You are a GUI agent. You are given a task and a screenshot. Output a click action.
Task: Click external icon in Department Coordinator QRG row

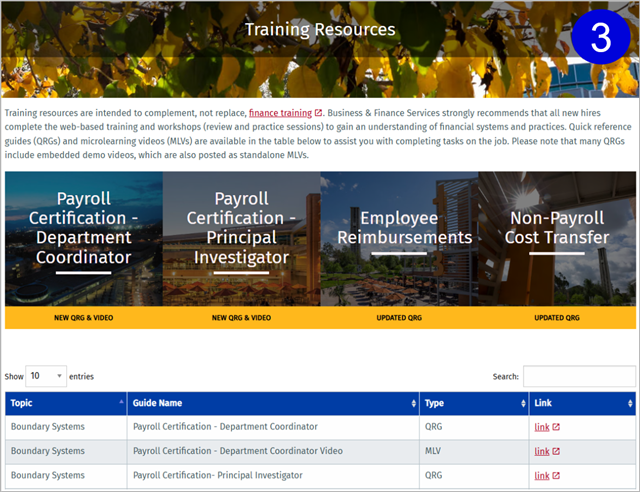556,427
